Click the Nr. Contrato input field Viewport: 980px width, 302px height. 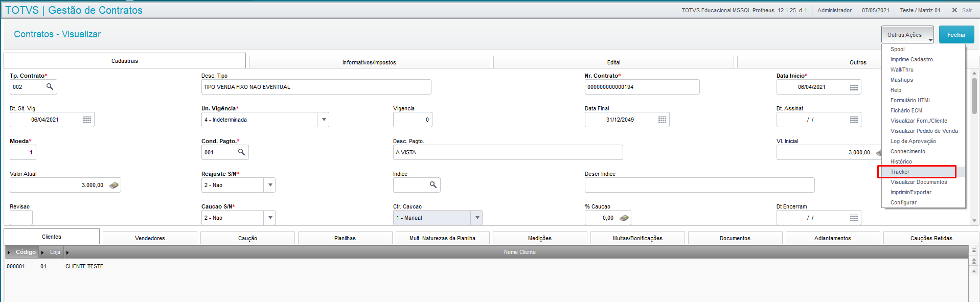coord(642,87)
